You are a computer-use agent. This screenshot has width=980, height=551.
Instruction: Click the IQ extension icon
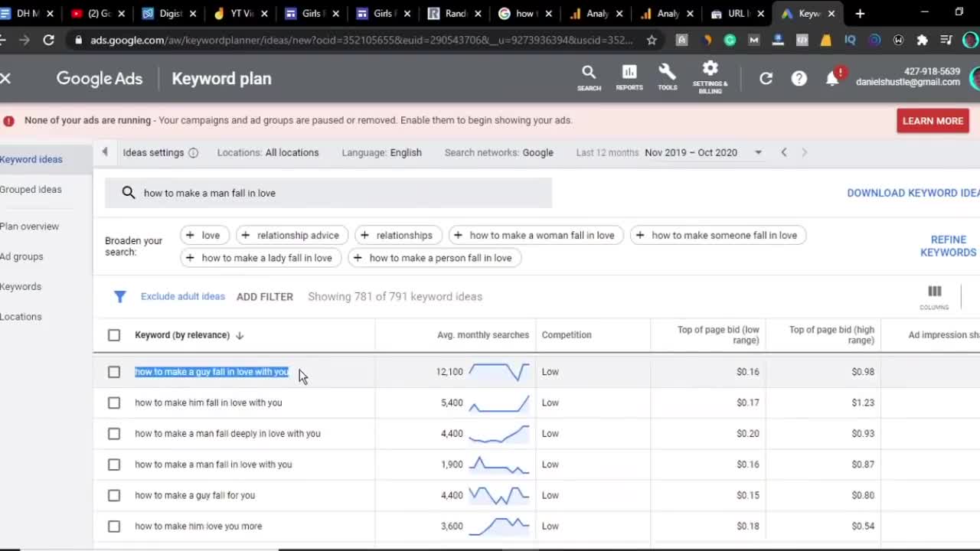tap(851, 40)
